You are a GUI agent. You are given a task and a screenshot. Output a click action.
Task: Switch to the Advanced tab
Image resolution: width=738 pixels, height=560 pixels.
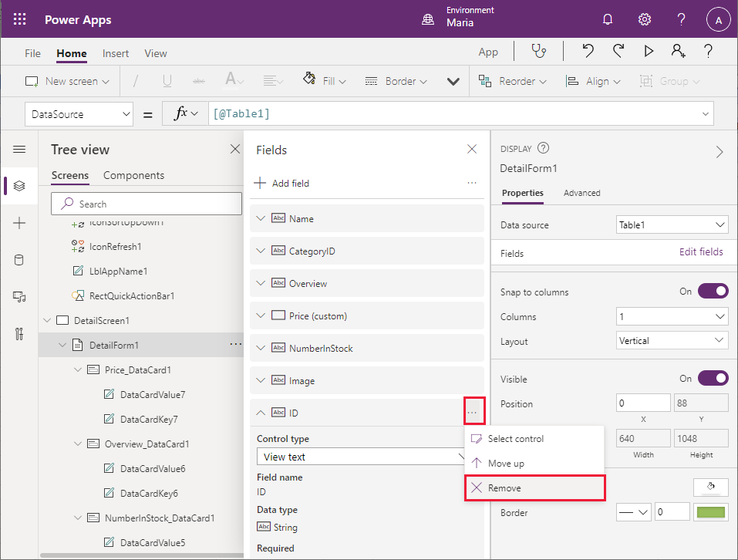(581, 193)
